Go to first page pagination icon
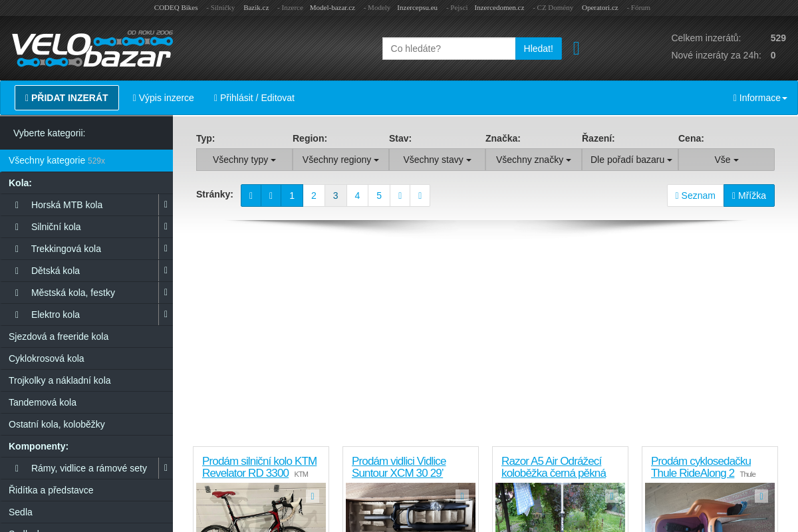 (251, 196)
